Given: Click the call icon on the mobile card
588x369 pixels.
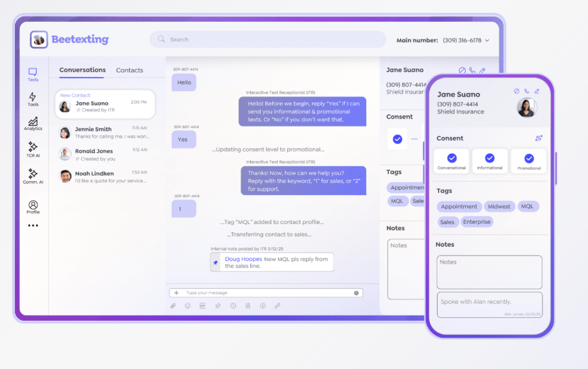Looking at the screenshot, I should 527,91.
